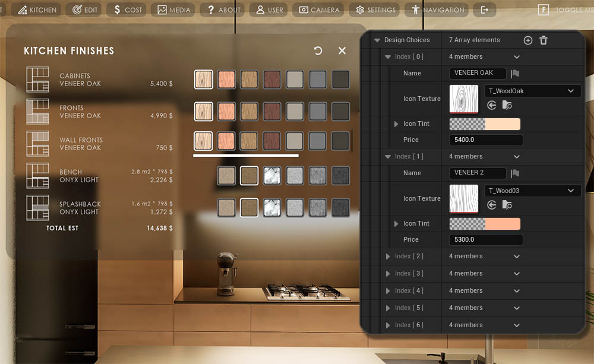
Task: Open the Camera menu
Action: coord(318,10)
